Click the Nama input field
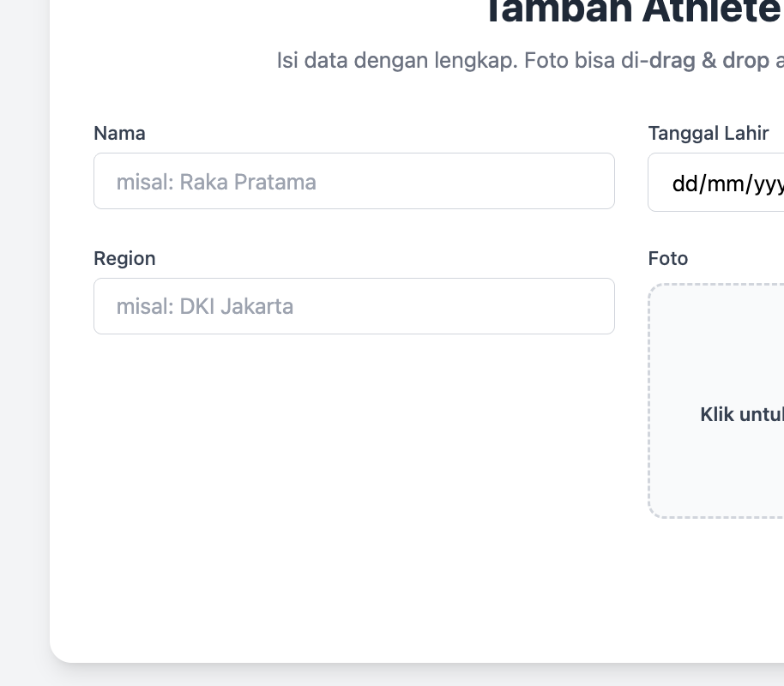784x686 pixels. click(x=354, y=181)
